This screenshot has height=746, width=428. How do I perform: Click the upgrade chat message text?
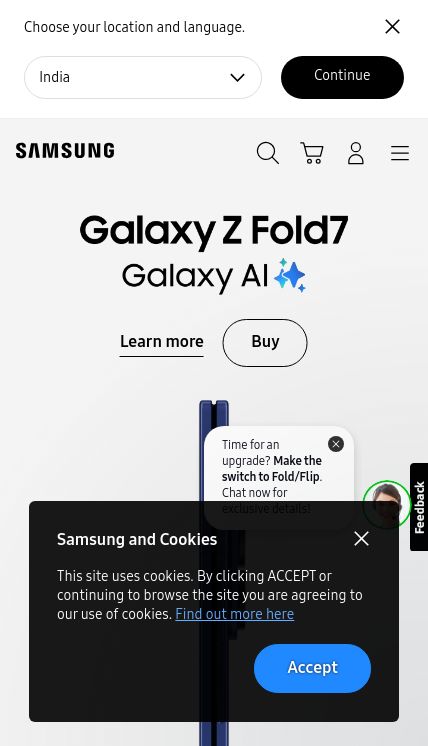click(x=272, y=476)
